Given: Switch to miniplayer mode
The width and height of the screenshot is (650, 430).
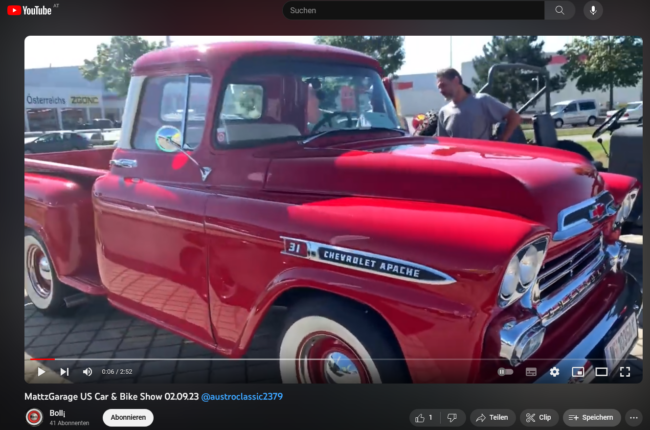Looking at the screenshot, I should pos(578,371).
